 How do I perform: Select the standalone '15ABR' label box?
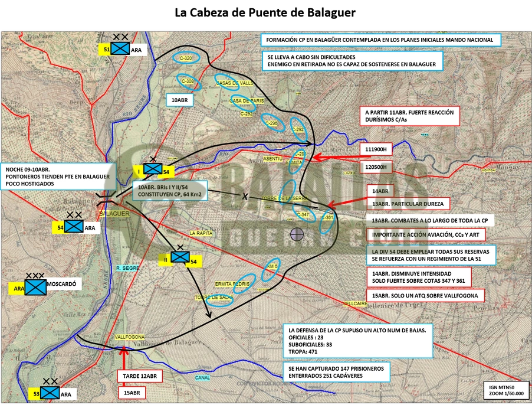[132, 393]
